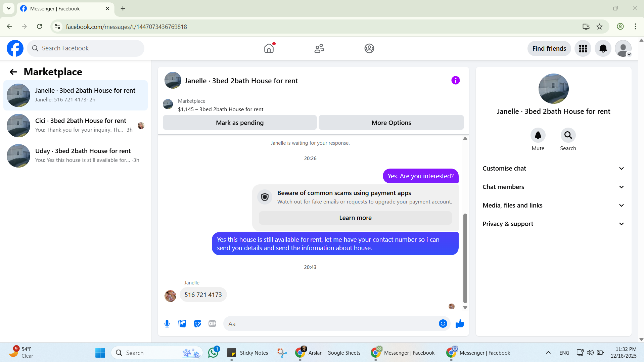Open Cici 3bed 2bath conversation
This screenshot has width=644, height=362.
(76, 126)
